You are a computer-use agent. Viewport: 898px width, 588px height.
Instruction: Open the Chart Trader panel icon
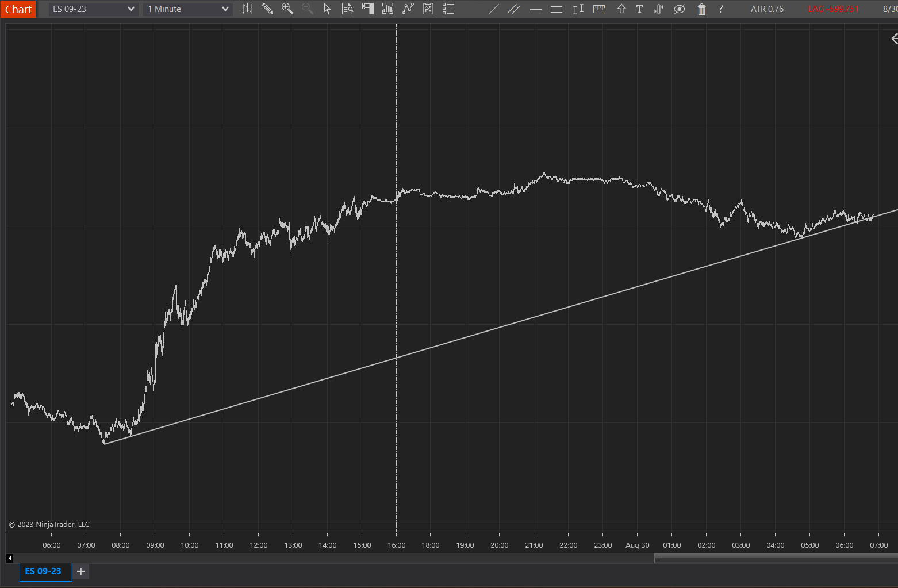[x=368, y=9]
